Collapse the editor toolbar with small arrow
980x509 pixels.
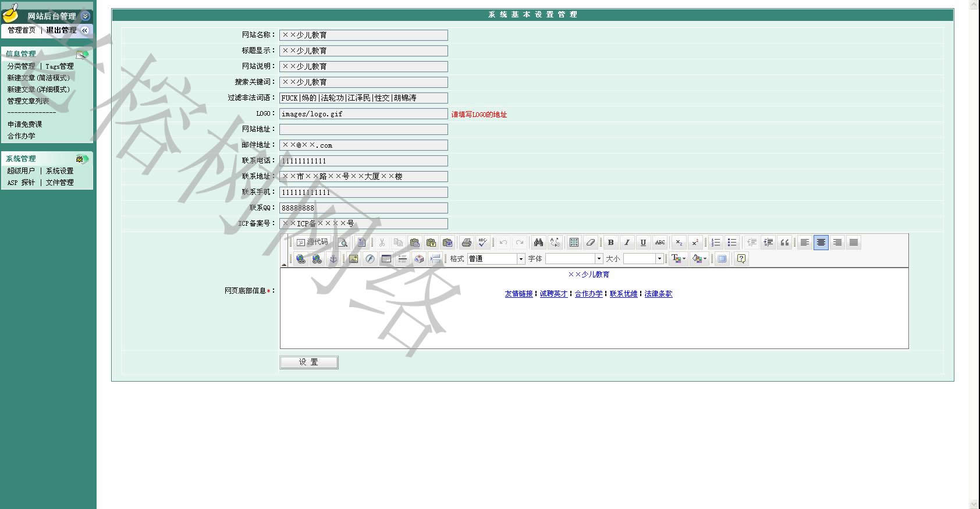(284, 265)
